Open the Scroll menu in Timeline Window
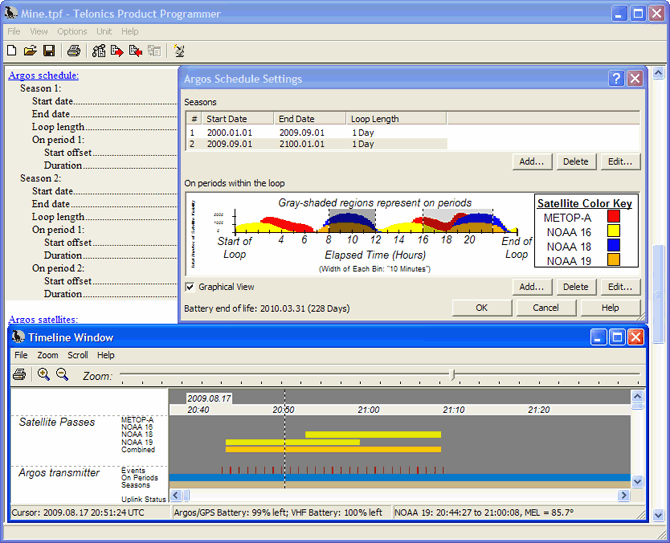 click(x=78, y=355)
